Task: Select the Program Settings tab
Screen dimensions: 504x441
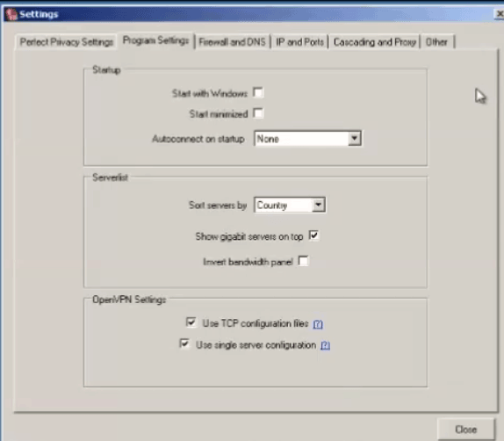Action: 156,40
